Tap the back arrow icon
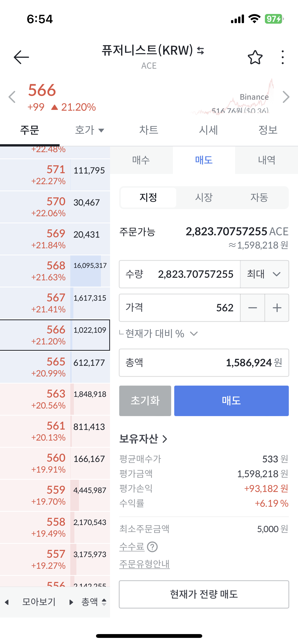Viewport: 298px width, 644px height. pos(21,57)
